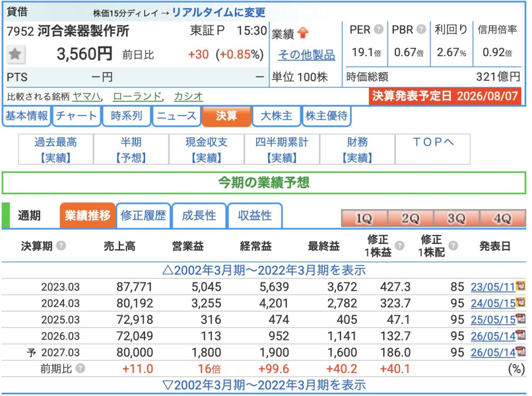This screenshot has height=396, width=532.
Task: Open help icon beside 決算期 header
Action: (x=61, y=245)
